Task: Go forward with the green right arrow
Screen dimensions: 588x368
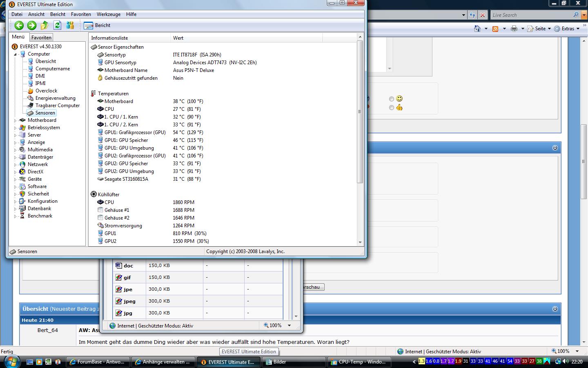Action: click(31, 25)
